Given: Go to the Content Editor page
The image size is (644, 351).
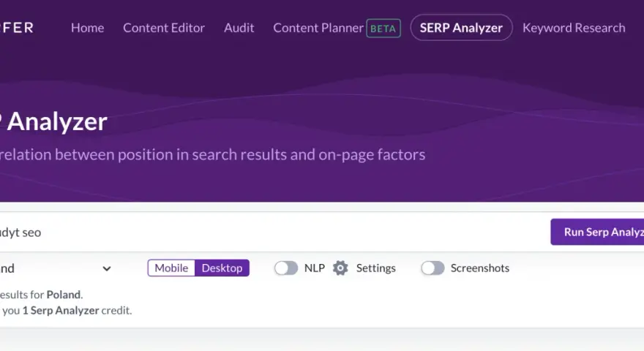Looking at the screenshot, I should point(163,28).
